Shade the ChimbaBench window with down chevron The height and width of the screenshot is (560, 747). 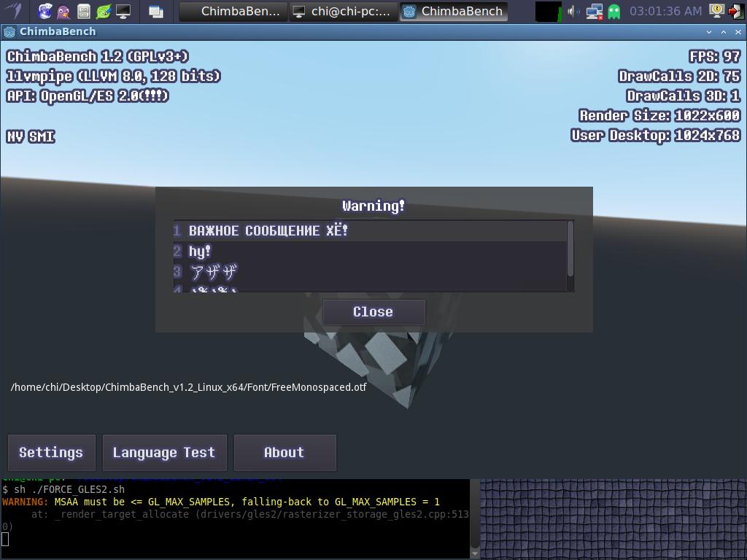tap(709, 32)
